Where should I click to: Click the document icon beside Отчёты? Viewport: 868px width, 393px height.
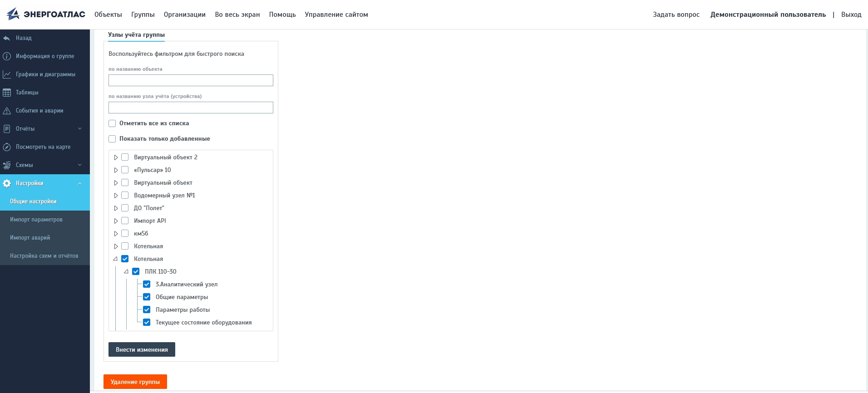(7, 129)
